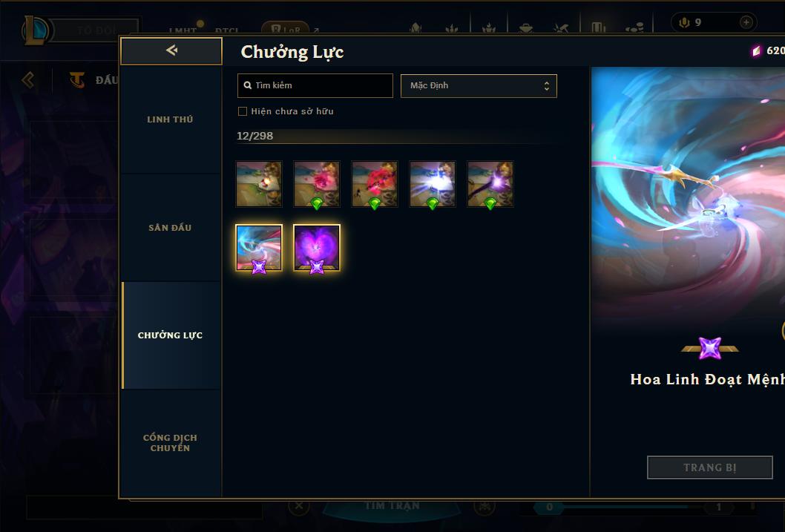
Task: Click the voice microphone icon
Action: [x=684, y=22]
